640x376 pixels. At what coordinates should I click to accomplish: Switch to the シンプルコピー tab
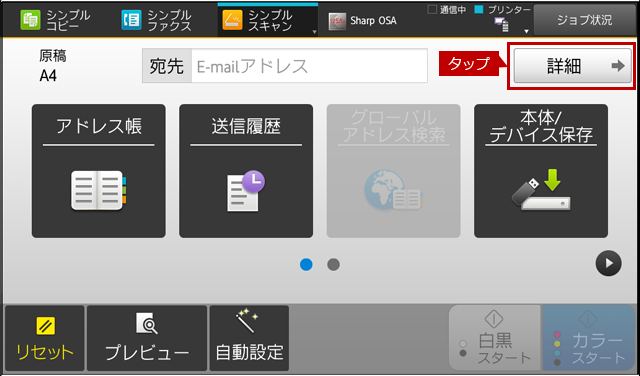56,21
